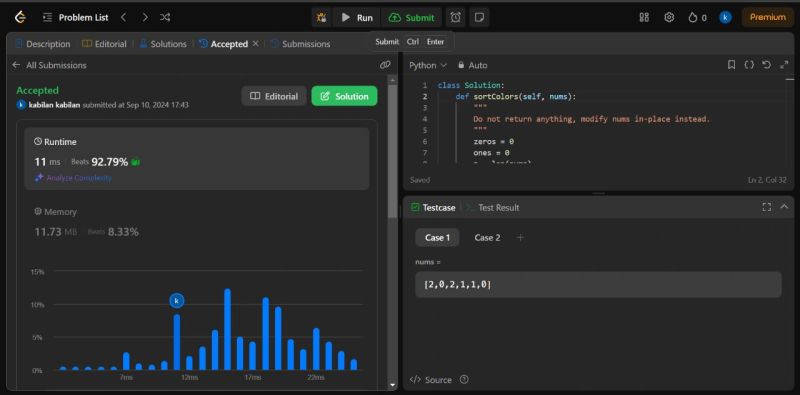Click the 'zeros = 0' code line
The image size is (800, 395).
(x=493, y=141)
